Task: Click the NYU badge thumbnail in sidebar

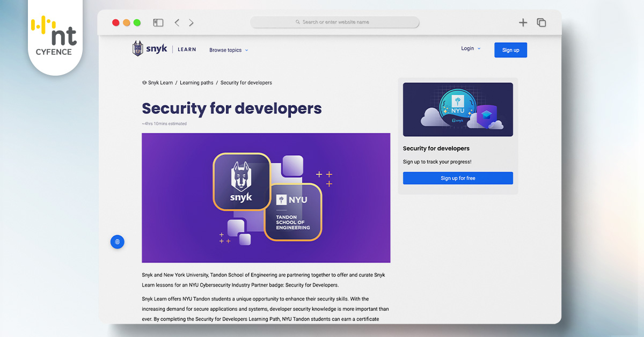Action: click(458, 109)
